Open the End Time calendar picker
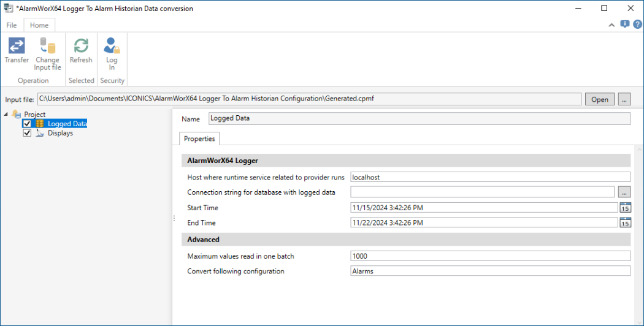The image size is (644, 326). click(x=625, y=223)
